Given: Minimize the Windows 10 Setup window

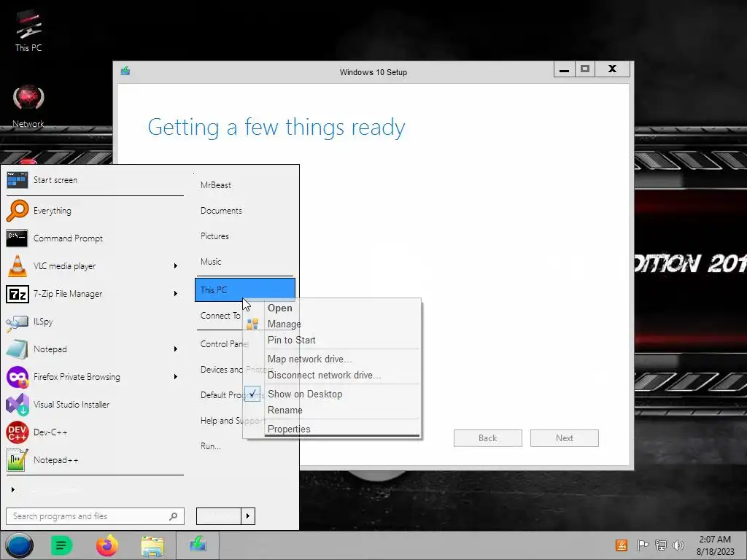Looking at the screenshot, I should [x=564, y=69].
